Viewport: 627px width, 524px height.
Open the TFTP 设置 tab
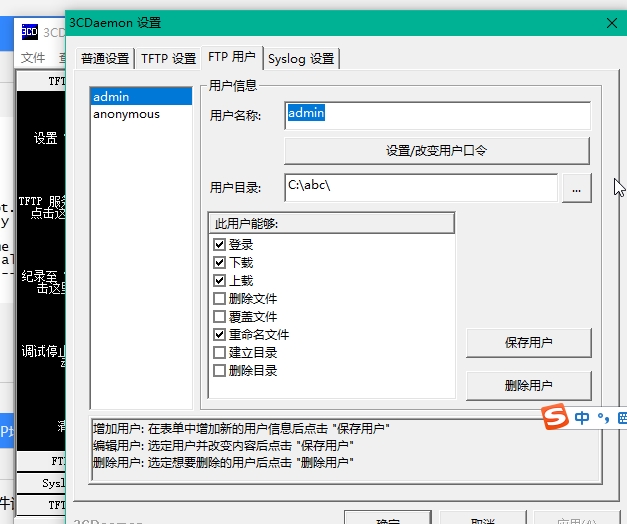(x=168, y=59)
